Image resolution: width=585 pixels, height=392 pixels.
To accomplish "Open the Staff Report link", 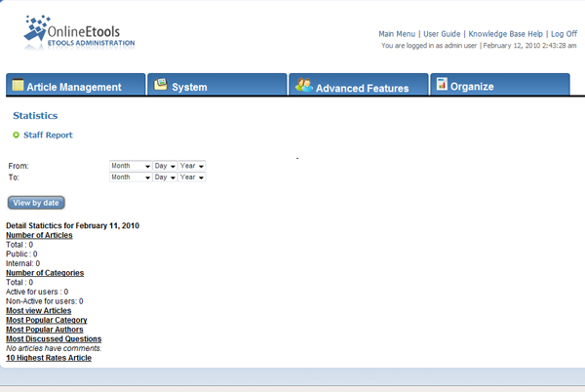I will (x=48, y=136).
